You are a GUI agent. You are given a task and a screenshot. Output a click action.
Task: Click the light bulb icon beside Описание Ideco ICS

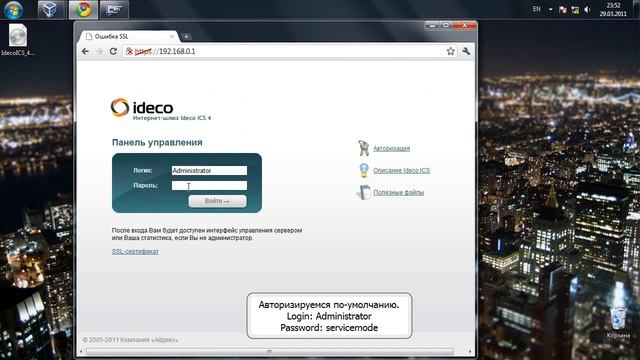point(363,170)
